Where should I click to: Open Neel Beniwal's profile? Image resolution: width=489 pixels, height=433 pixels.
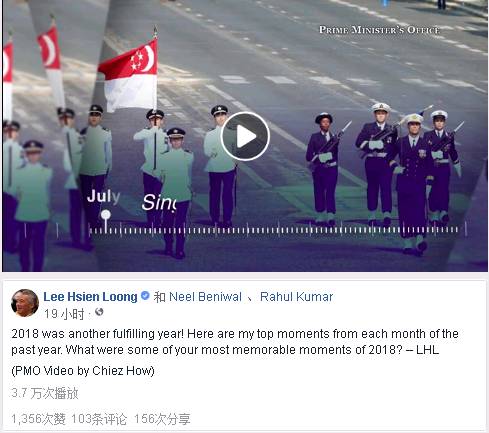205,297
